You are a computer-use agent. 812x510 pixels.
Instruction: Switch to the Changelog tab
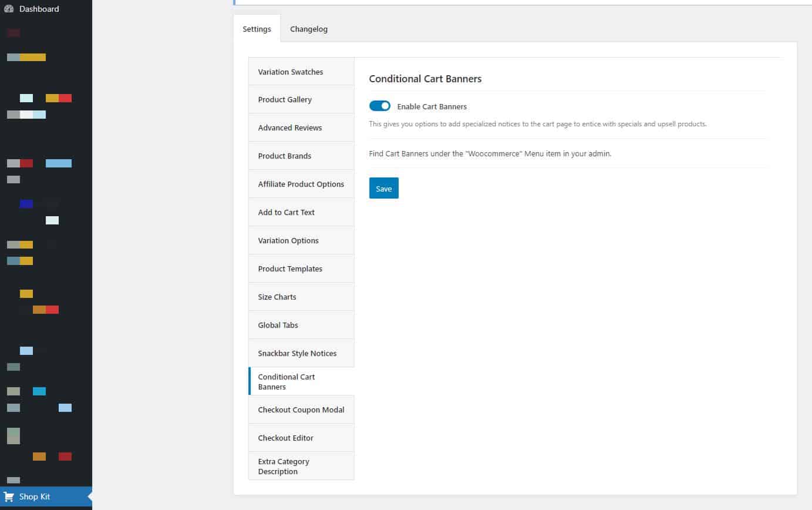[308, 29]
